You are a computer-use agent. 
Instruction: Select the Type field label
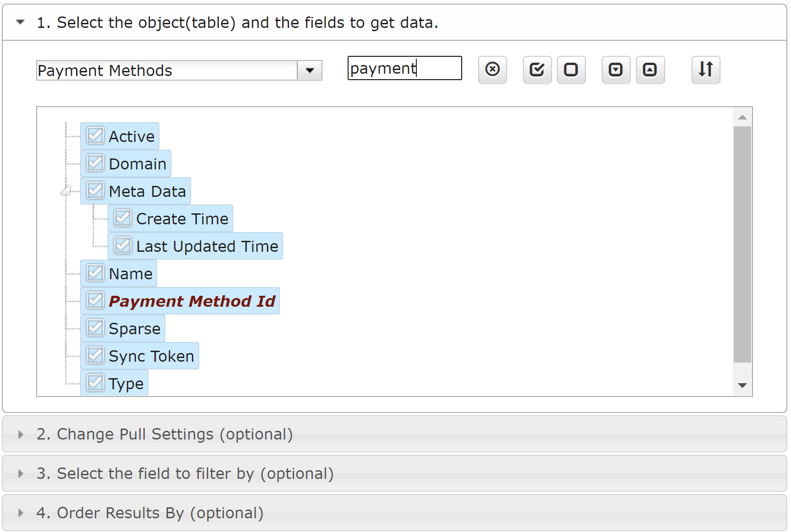[126, 384]
